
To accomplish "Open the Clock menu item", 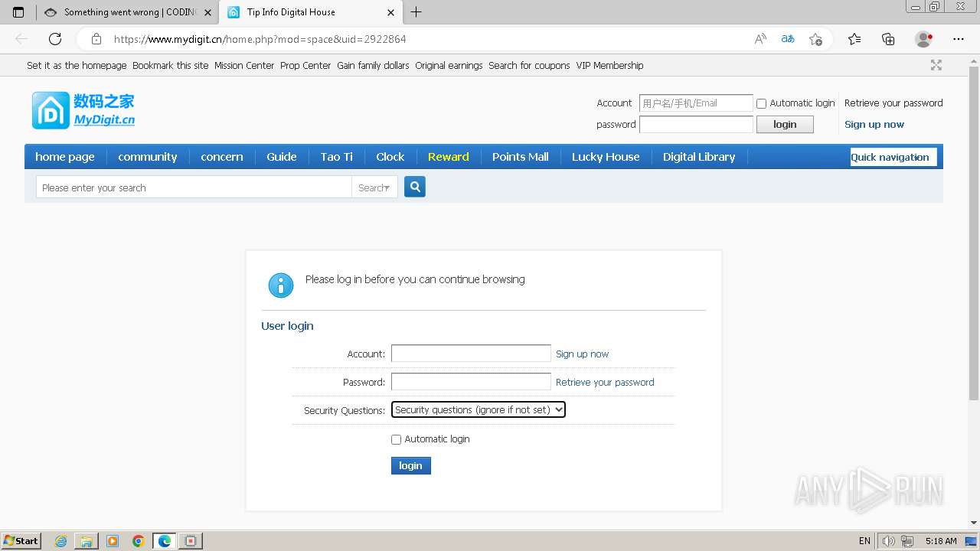I will pos(390,157).
